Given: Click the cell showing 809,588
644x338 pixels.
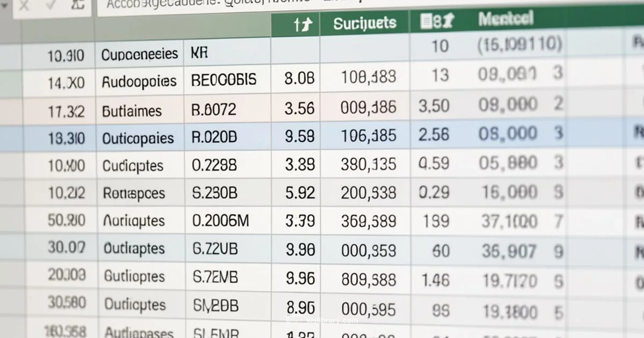Looking at the screenshot, I should click(368, 279).
